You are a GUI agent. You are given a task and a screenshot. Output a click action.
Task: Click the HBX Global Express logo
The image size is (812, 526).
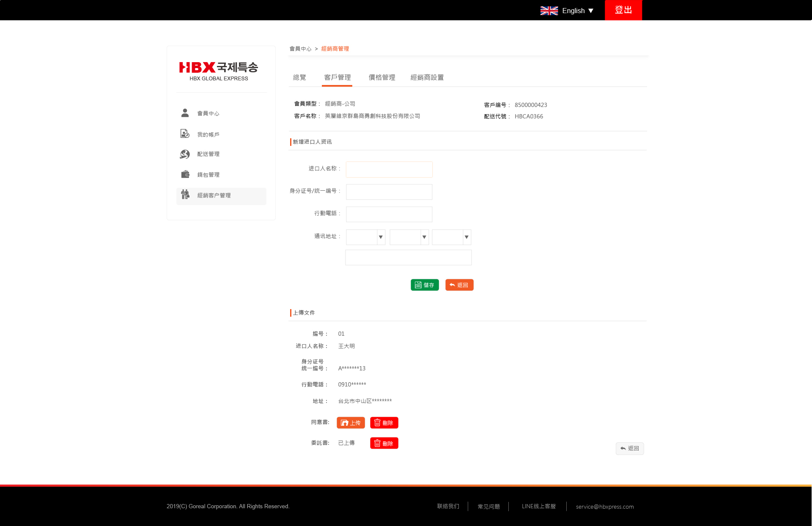(x=219, y=71)
